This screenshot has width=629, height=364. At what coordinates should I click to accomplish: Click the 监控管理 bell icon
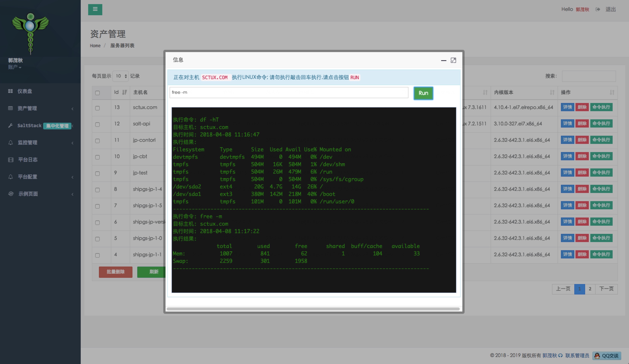(x=10, y=142)
